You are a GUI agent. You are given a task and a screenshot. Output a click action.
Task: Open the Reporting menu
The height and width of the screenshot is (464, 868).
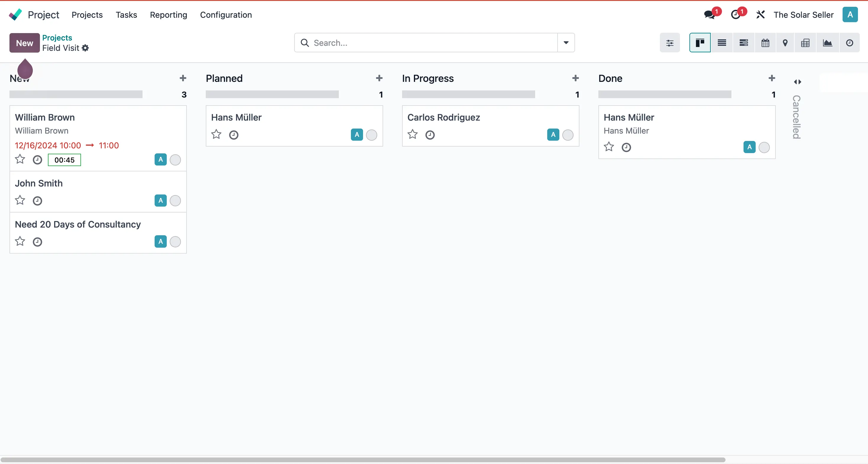click(169, 14)
